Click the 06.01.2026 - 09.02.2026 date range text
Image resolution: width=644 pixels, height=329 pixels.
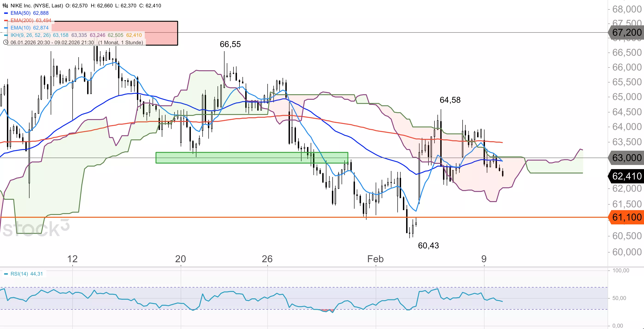coord(52,42)
